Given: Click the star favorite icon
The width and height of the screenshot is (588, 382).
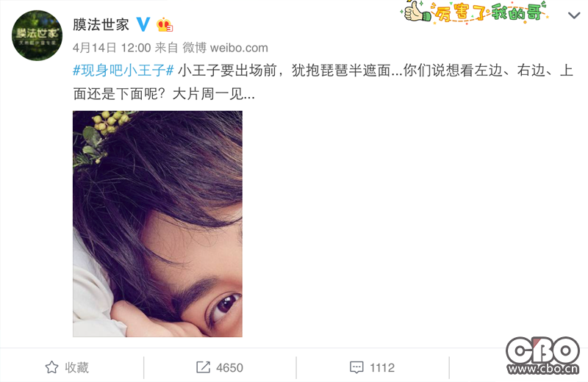Looking at the screenshot, I should [51, 367].
